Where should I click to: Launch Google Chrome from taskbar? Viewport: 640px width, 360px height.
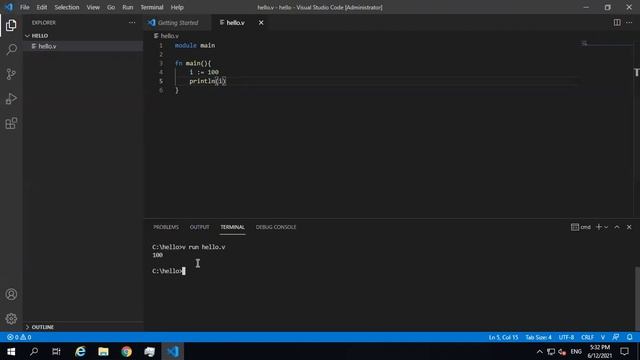click(x=127, y=351)
